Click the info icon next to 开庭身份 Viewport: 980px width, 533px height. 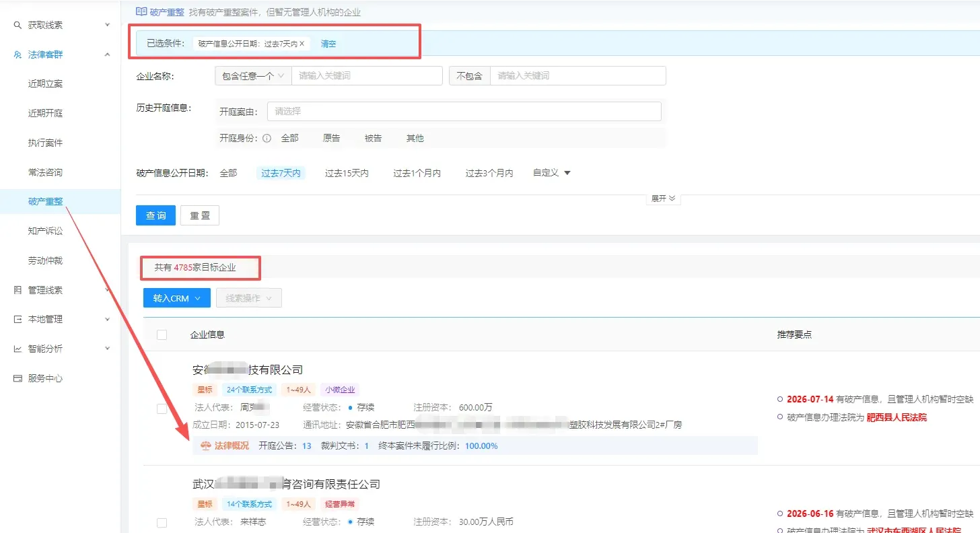pos(267,138)
